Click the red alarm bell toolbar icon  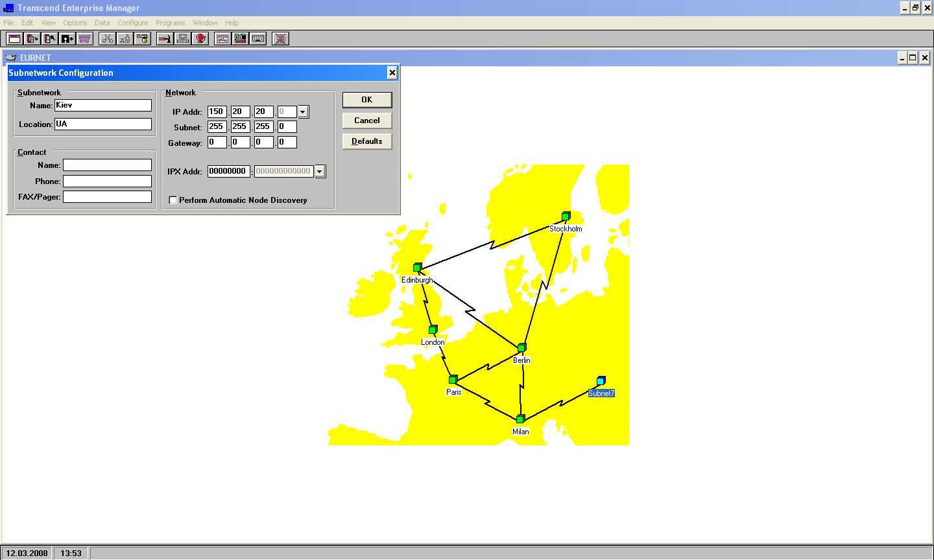200,39
